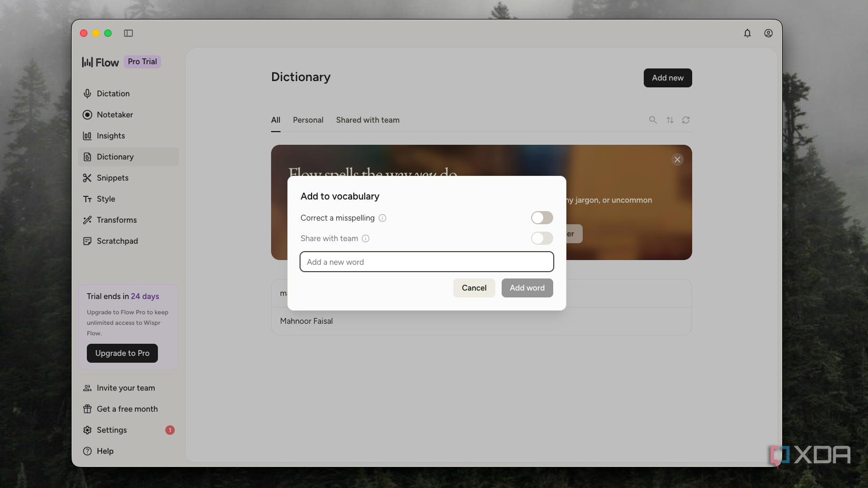Click info icon beside Share with team

(x=366, y=238)
